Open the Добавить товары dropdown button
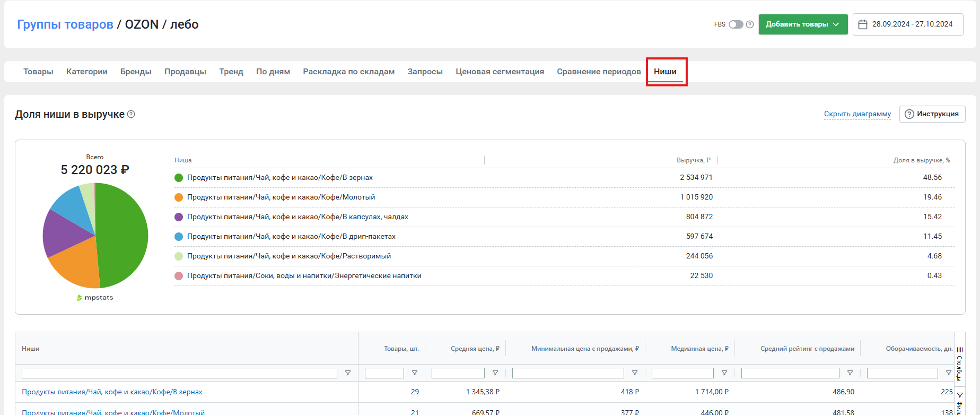The height and width of the screenshot is (415, 980). 803,24
